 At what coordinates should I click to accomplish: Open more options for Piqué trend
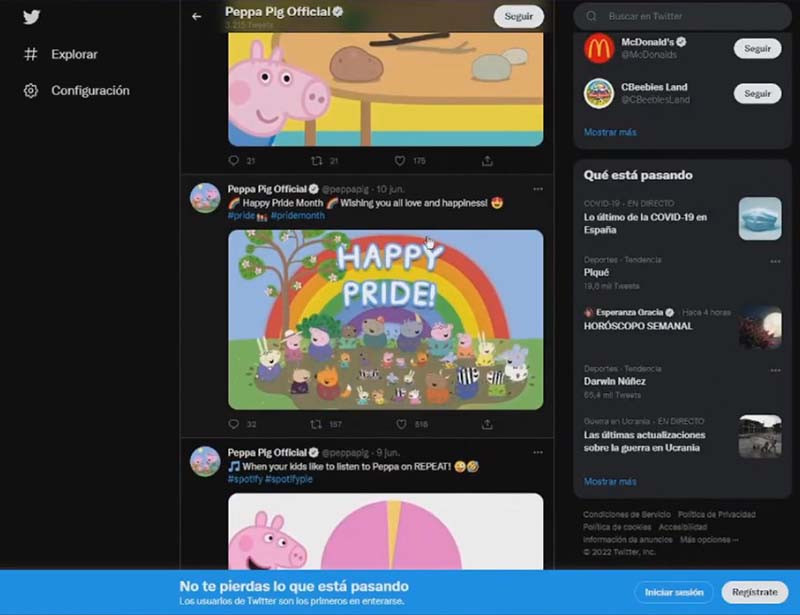point(775,261)
